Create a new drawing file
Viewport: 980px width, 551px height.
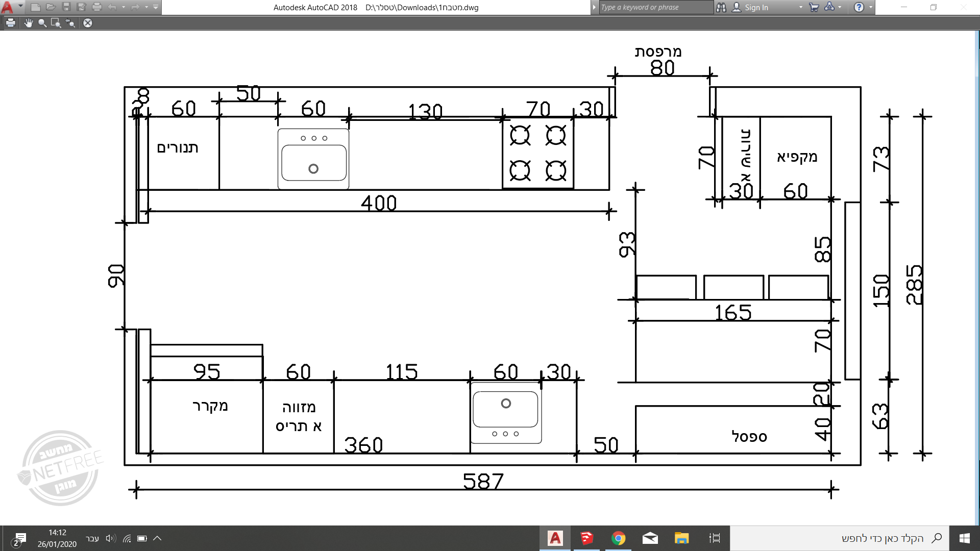pyautogui.click(x=36, y=7)
